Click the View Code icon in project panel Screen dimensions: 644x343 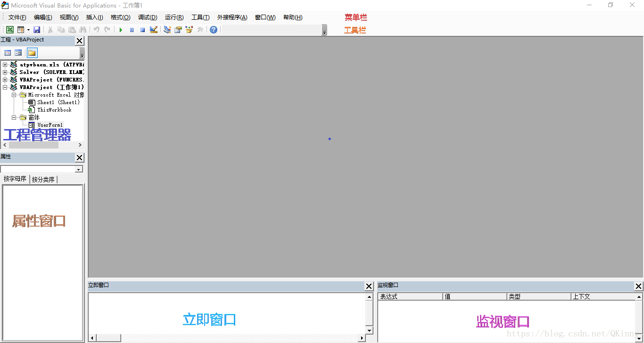coord(8,53)
